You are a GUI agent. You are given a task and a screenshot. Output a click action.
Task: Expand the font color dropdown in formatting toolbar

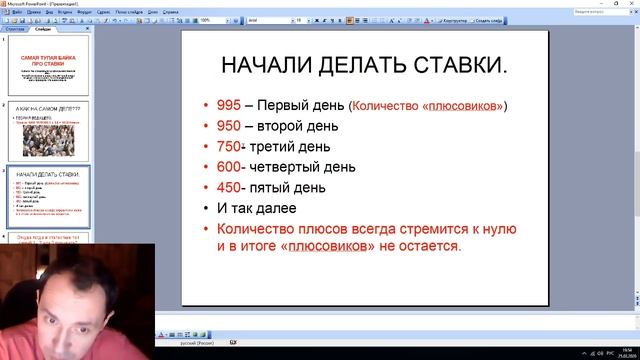click(432, 20)
